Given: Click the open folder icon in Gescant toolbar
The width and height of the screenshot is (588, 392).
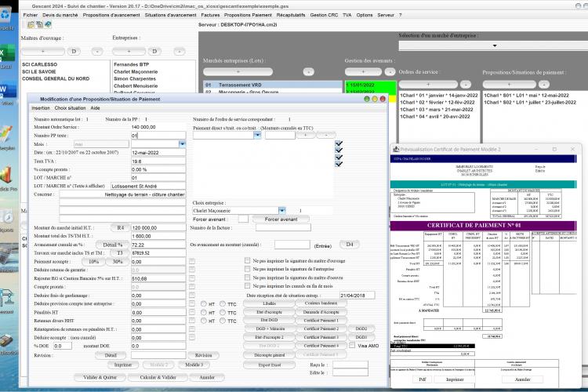Looking at the screenshot, I should [x=31, y=25].
